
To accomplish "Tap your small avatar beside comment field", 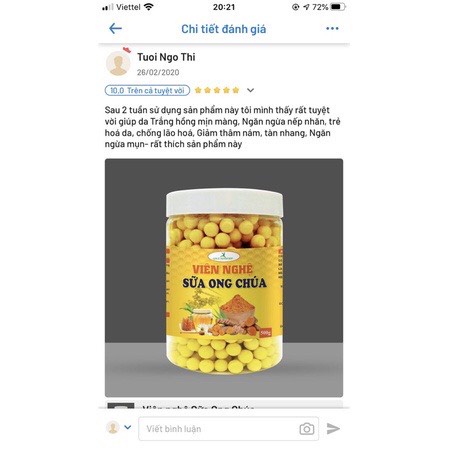I will [x=113, y=427].
